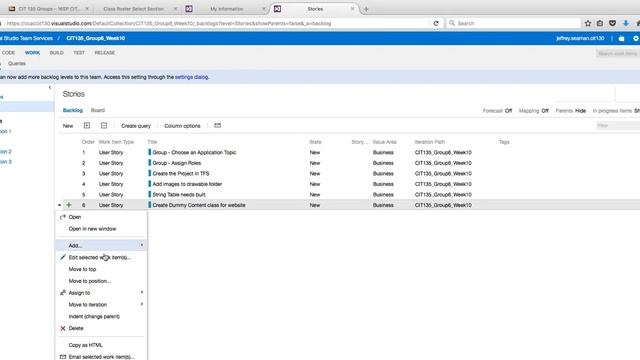Click the Visual Studio icon pinned tab
The width and height of the screenshot is (640, 360).
pyautogui.click(x=189, y=9)
